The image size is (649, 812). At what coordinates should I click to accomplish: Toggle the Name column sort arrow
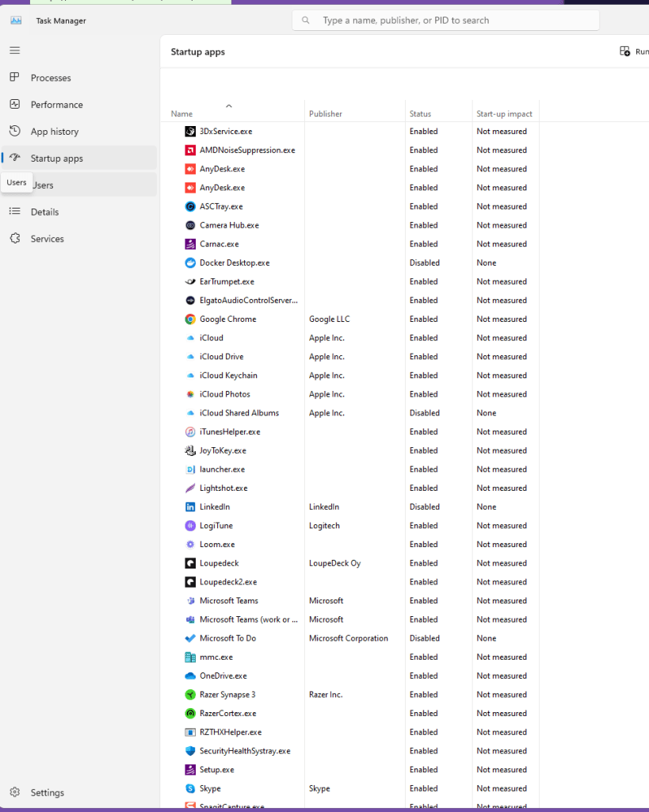point(229,105)
